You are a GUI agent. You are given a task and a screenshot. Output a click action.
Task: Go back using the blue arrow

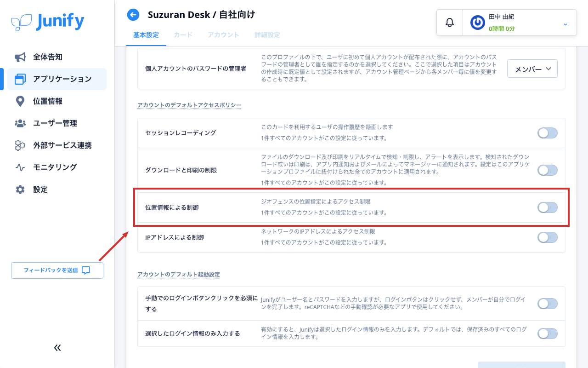point(133,15)
